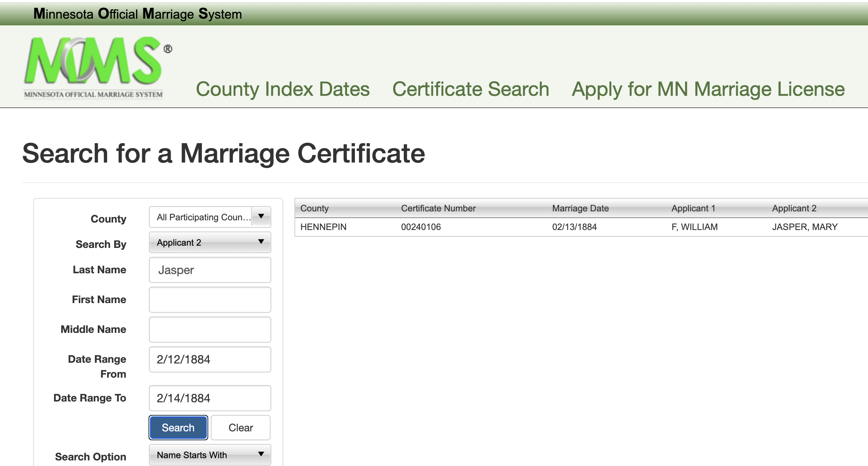This screenshot has width=868, height=466.
Task: Click the Date Range From field
Action: [210, 359]
